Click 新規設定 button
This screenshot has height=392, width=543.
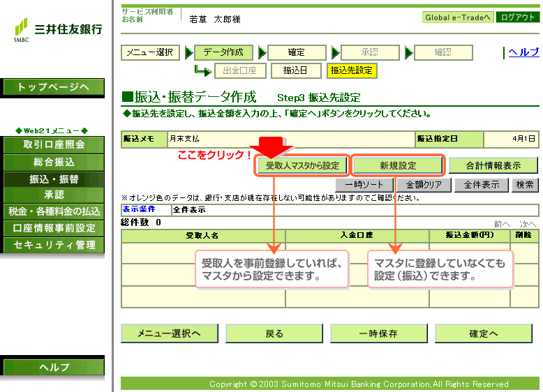[x=398, y=165]
